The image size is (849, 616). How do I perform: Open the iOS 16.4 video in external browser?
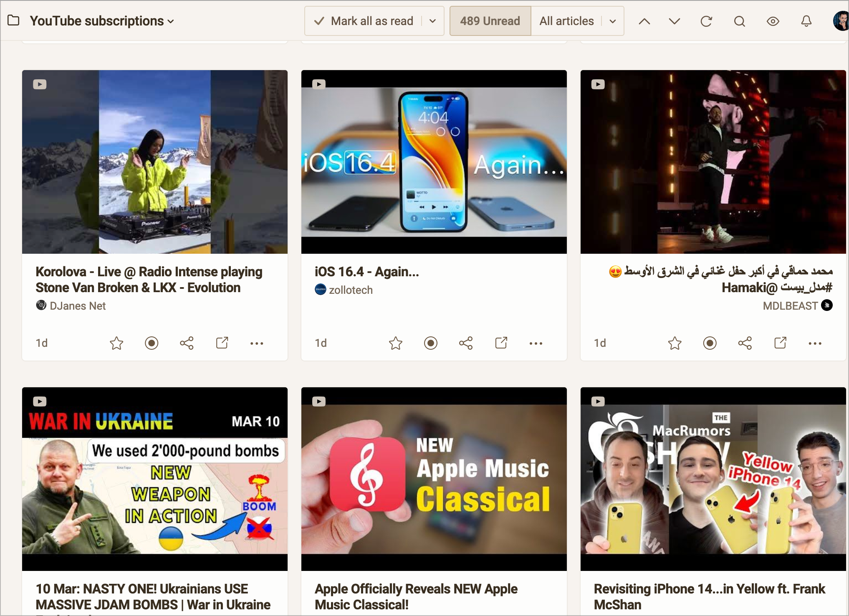[501, 343]
